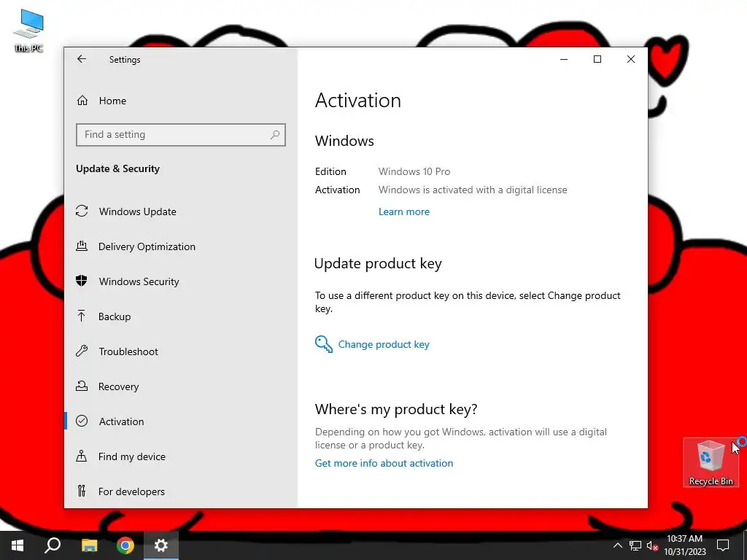Image resolution: width=747 pixels, height=560 pixels.
Task: Click the Activation checkmark circle icon
Action: click(82, 421)
